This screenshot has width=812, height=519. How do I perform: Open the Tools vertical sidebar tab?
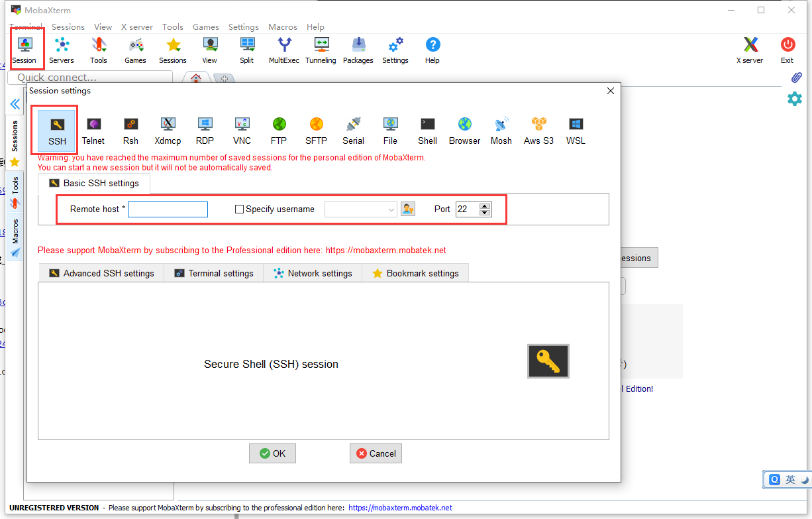pos(15,192)
